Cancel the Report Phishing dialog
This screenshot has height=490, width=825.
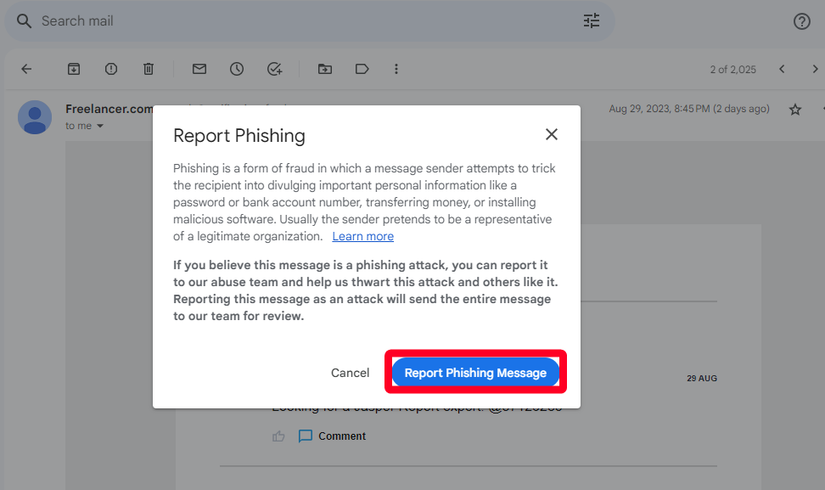(x=350, y=373)
